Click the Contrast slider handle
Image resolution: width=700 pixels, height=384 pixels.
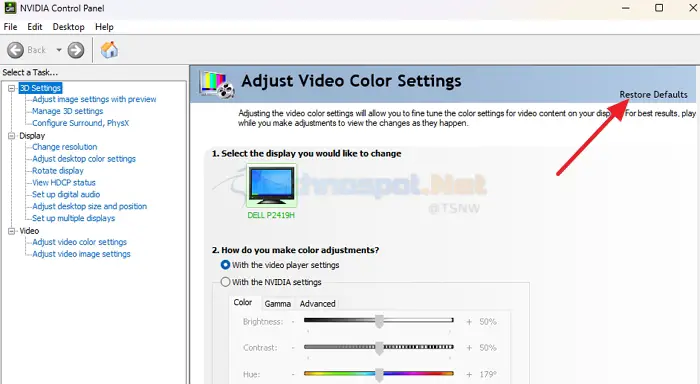tap(379, 348)
